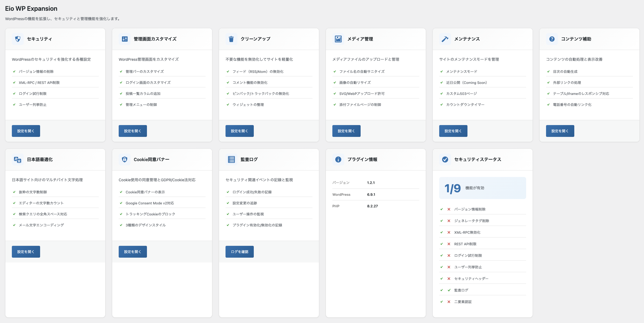
Task: Click the プラグイン情報 info icon
Action: click(338, 159)
